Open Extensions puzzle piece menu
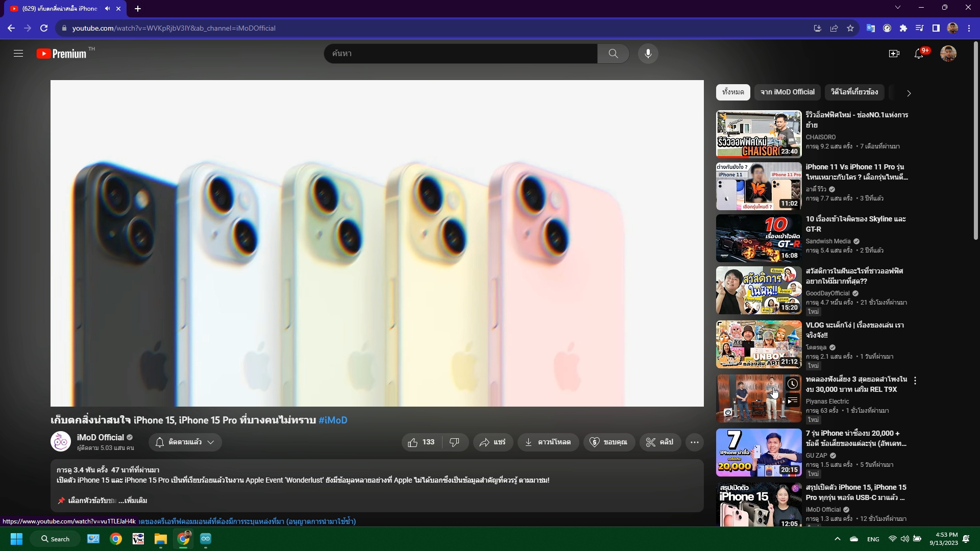 point(903,28)
